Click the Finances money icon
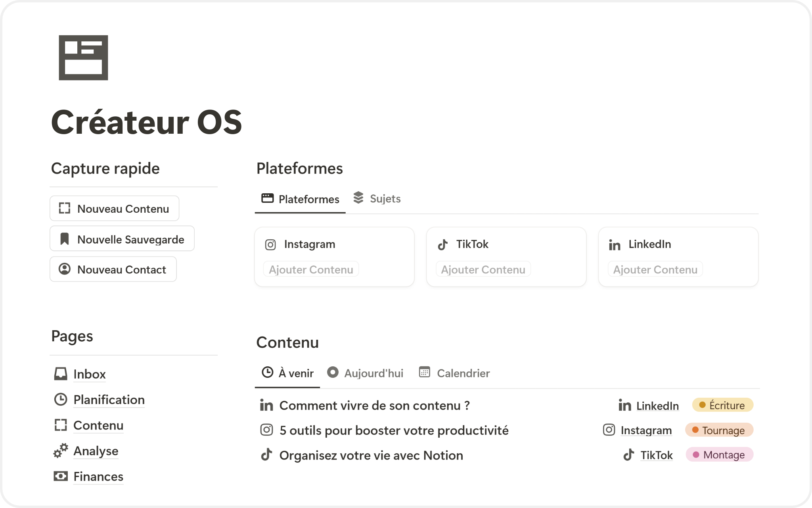 click(61, 476)
